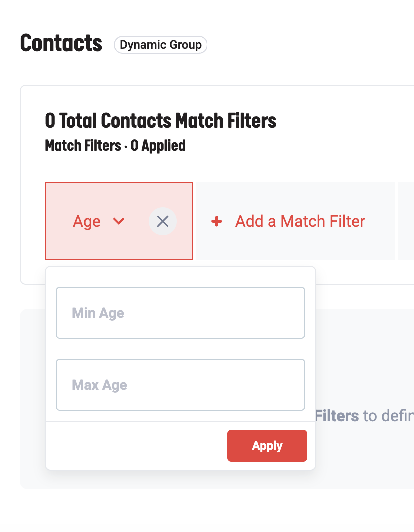Click the red plus icon

(x=216, y=221)
